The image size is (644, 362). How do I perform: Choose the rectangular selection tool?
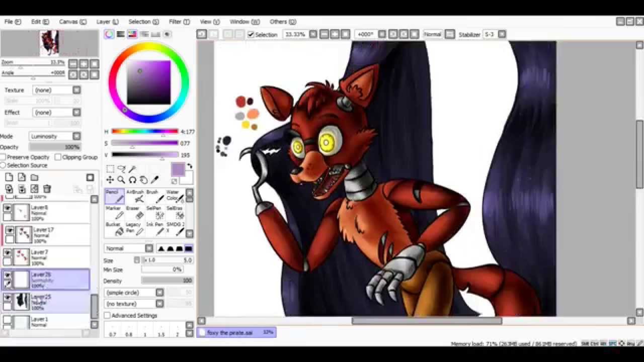pos(110,169)
